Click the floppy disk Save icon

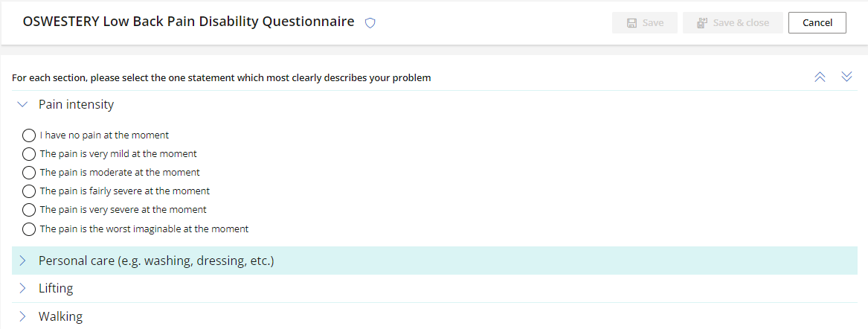click(631, 23)
